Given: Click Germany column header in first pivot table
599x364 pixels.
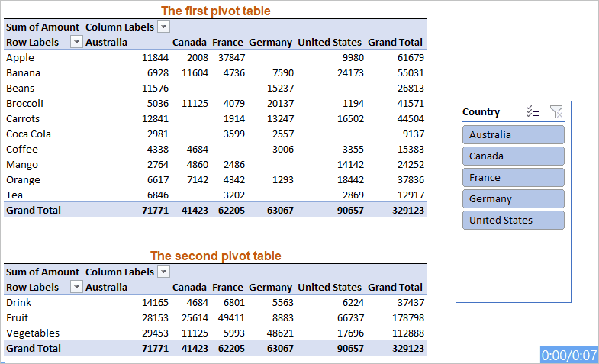Looking at the screenshot, I should (270, 43).
